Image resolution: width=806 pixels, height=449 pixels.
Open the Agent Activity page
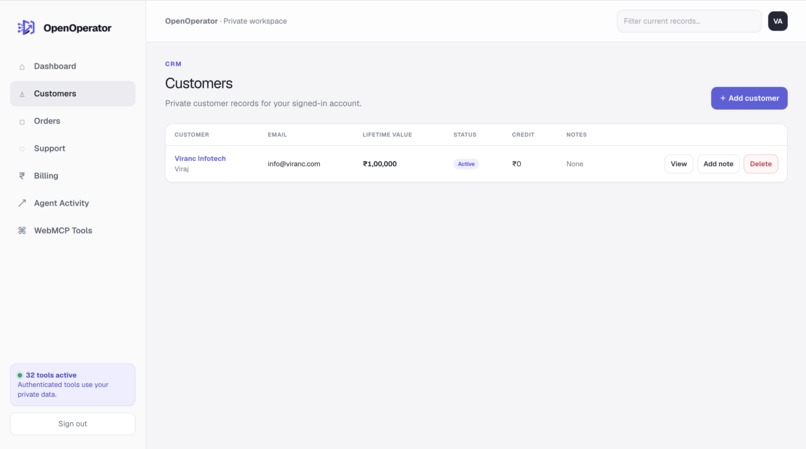(72, 203)
